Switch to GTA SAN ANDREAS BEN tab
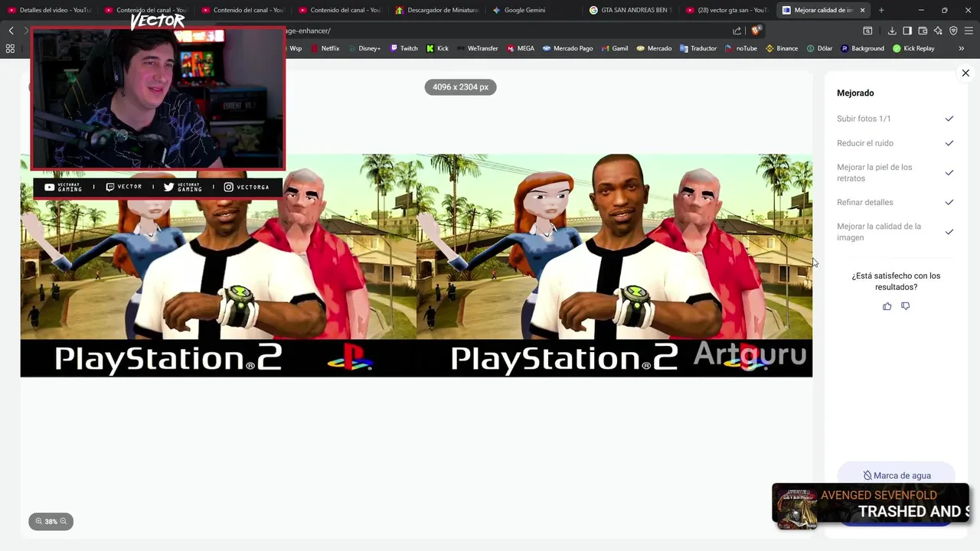 [x=630, y=10]
